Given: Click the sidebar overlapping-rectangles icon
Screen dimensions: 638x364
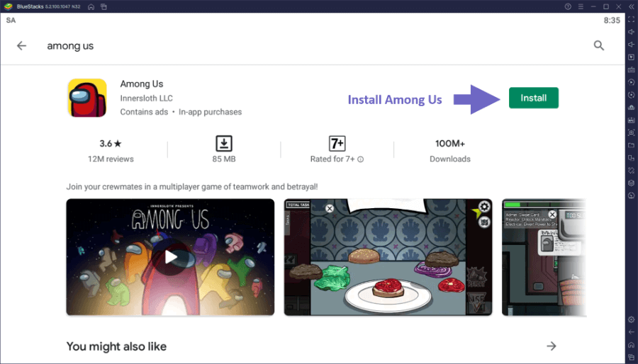Looking at the screenshot, I should coord(631,158).
